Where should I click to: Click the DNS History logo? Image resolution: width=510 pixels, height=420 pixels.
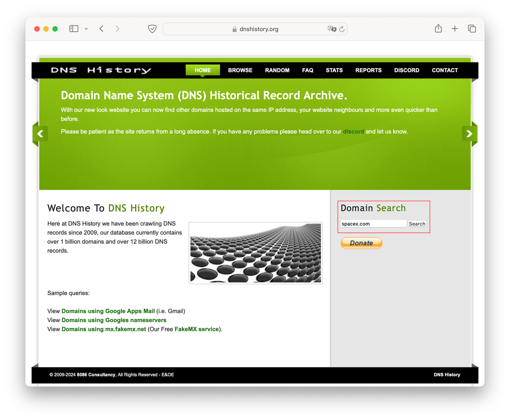[x=101, y=70]
